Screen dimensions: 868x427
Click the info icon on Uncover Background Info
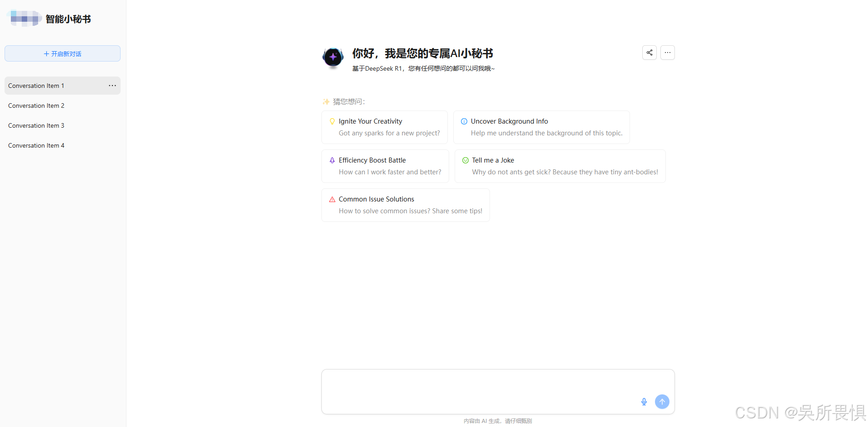click(x=464, y=121)
